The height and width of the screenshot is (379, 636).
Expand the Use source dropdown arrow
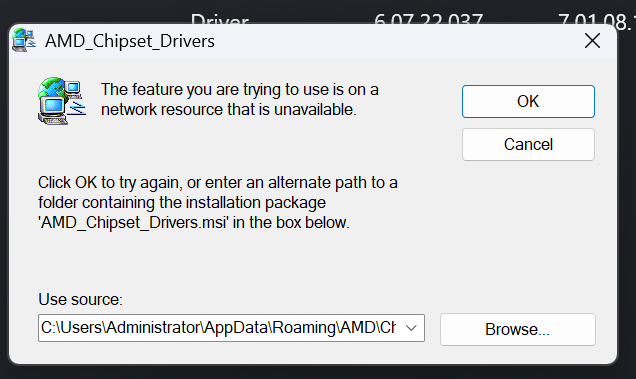(x=411, y=328)
